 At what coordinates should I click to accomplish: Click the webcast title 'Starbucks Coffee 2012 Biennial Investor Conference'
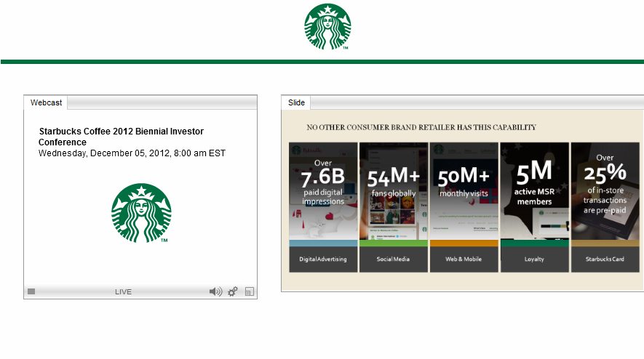tap(122, 137)
